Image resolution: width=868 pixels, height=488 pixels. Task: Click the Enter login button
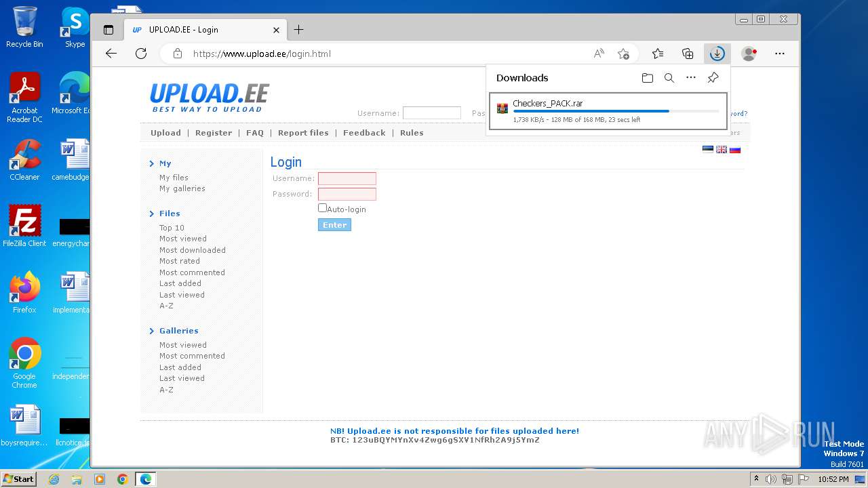[334, 225]
